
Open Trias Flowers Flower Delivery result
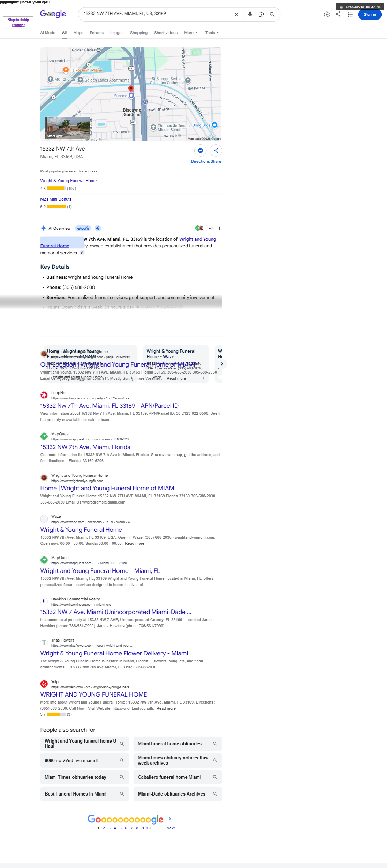(x=114, y=653)
